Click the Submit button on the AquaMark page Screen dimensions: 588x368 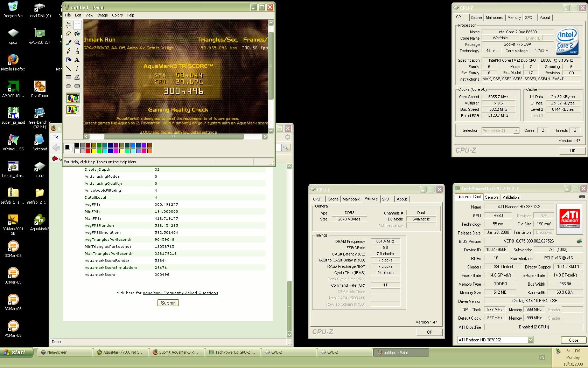168,303
